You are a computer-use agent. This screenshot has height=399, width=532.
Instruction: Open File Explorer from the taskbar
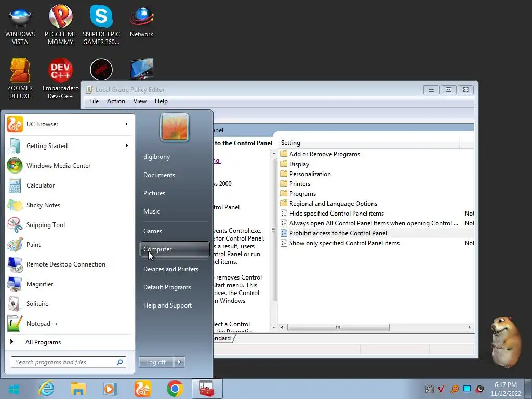pos(78,389)
